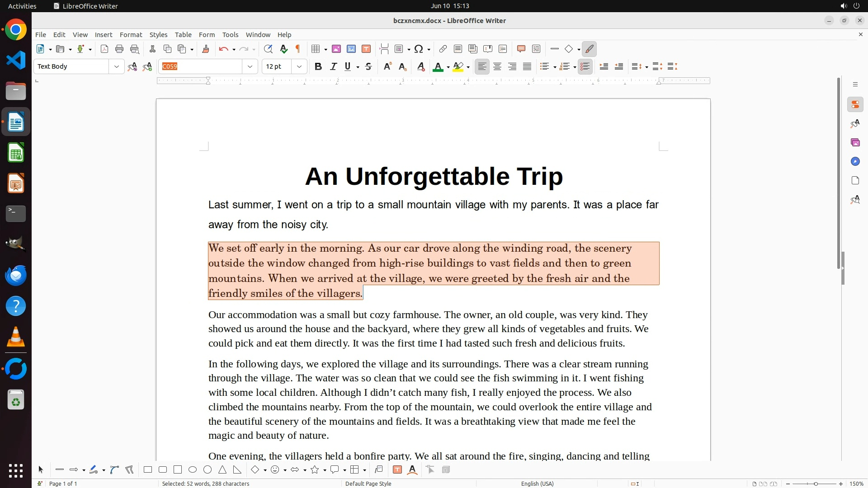Open the Format menu
The height and width of the screenshot is (488, 868).
point(131,35)
